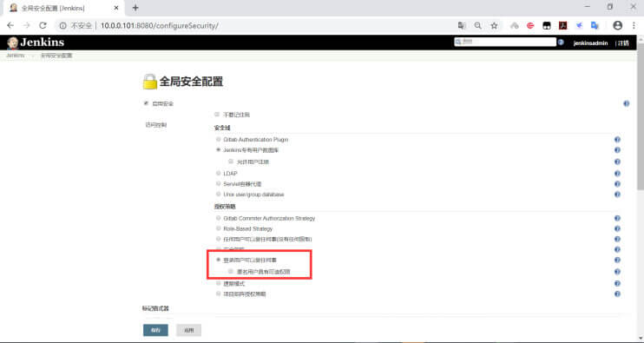Click the browser address bar URL
The height and width of the screenshot is (343, 644).
coord(160,25)
